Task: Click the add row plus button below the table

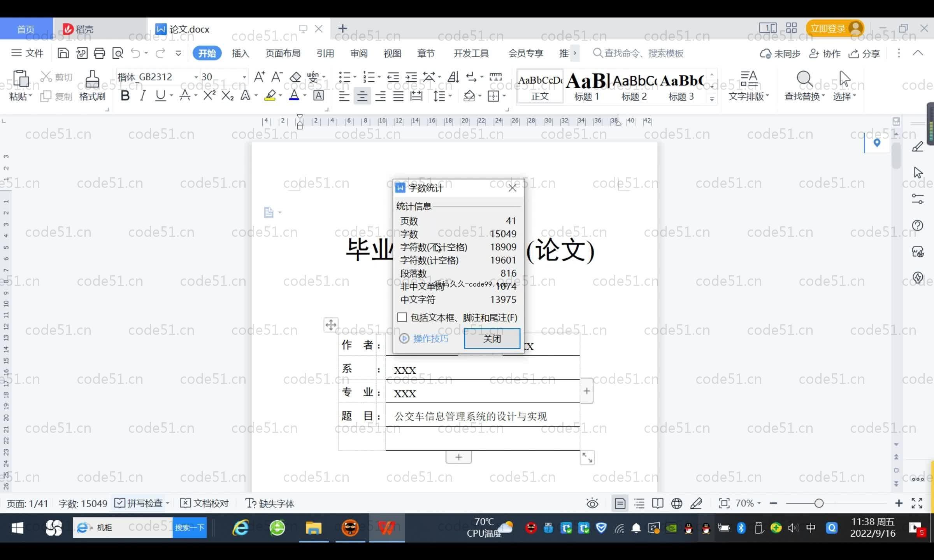Action: pos(458,457)
